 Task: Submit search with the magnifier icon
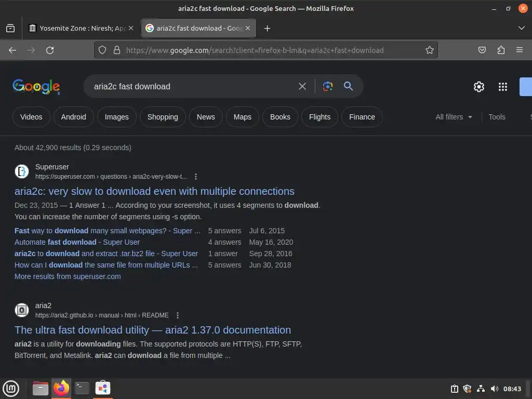[348, 86]
